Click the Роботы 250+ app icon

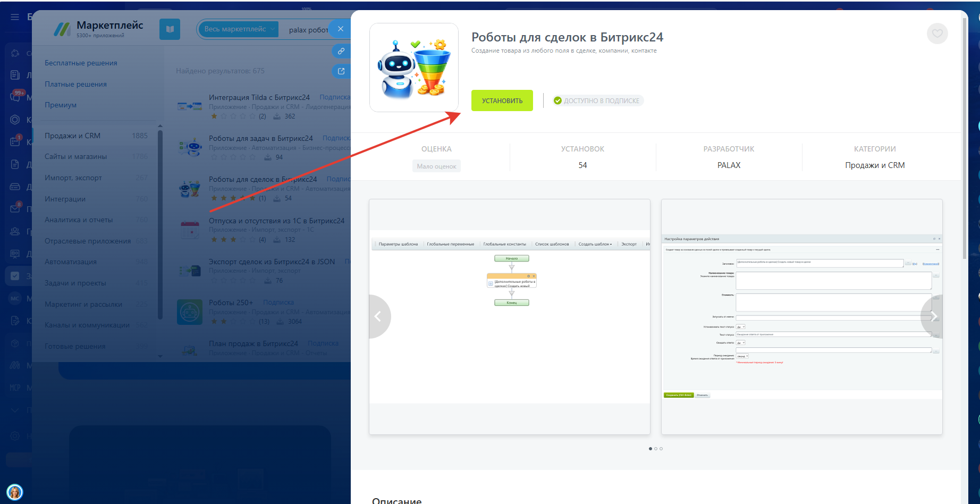[x=190, y=312]
